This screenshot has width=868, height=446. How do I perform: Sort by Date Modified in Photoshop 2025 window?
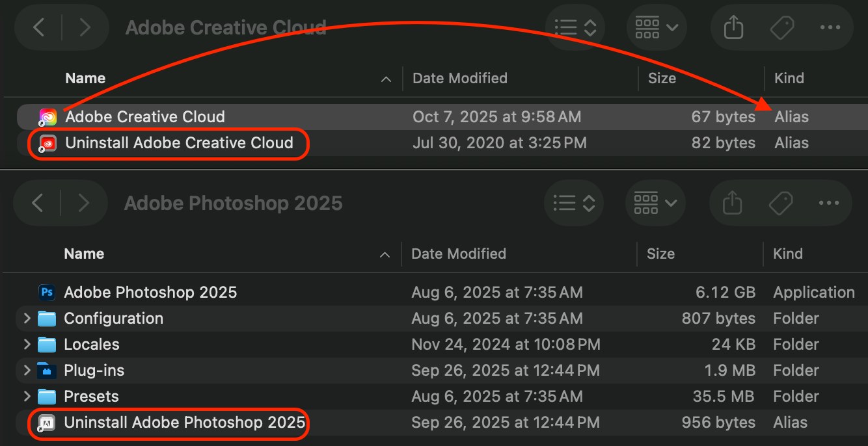pos(459,254)
